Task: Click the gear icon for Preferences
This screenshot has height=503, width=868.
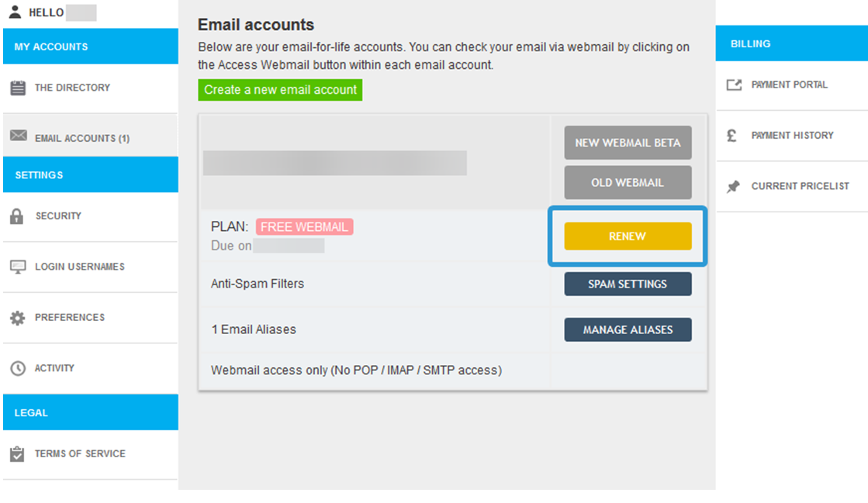Action: point(18,318)
